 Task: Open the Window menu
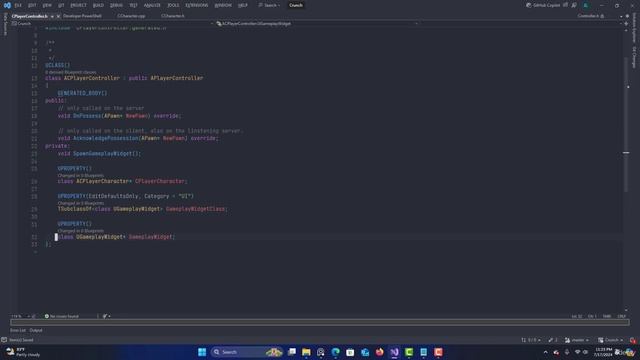pyautogui.click(x=223, y=5)
